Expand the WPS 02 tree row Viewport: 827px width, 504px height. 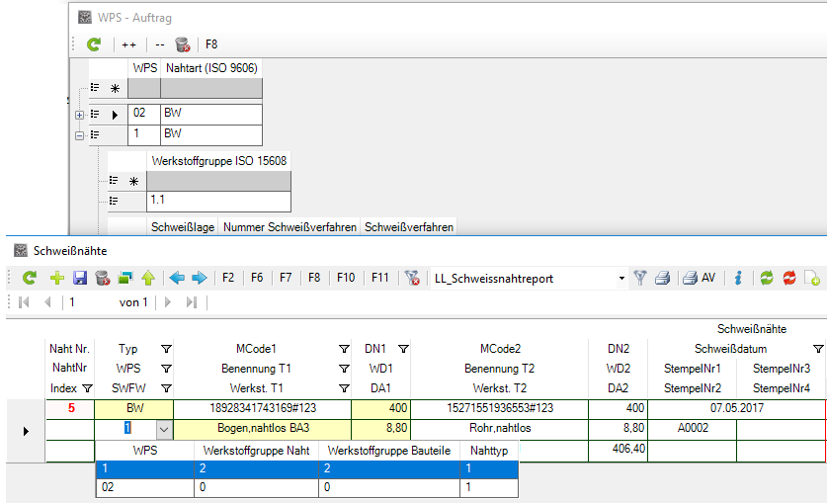(x=80, y=115)
